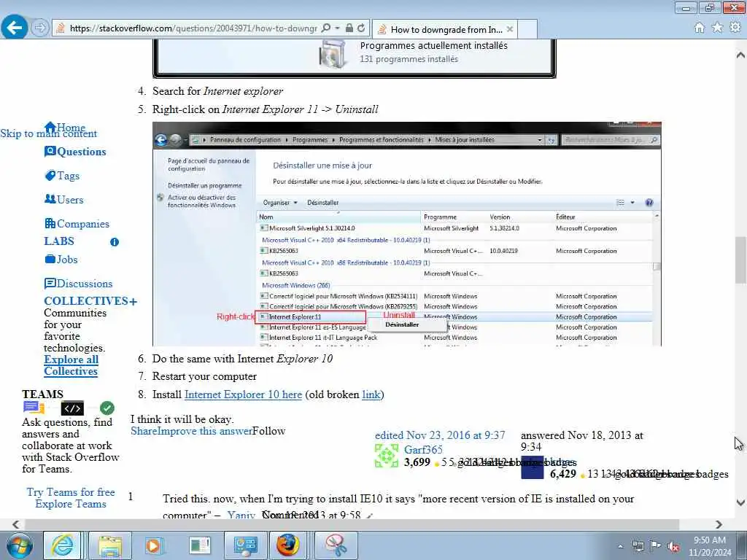Click the Action Center flag icon
The height and width of the screenshot is (560, 747).
click(656, 546)
